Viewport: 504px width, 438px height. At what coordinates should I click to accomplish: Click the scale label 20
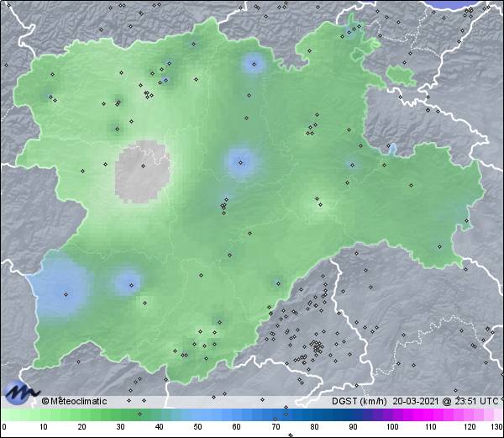[x=82, y=427]
